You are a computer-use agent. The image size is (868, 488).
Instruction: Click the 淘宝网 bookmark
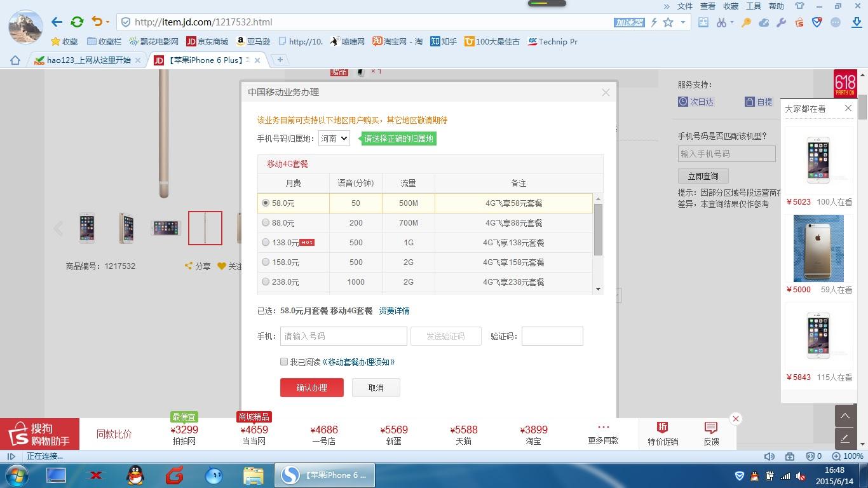click(x=398, y=41)
